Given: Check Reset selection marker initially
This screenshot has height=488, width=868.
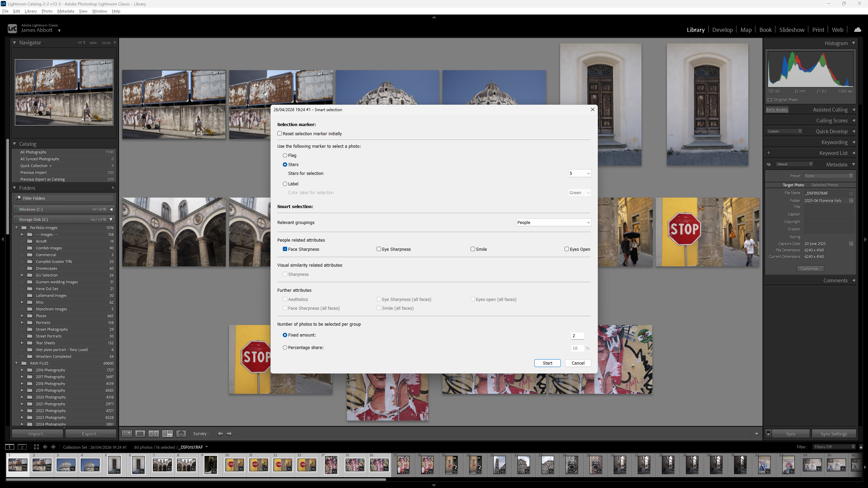Looking at the screenshot, I should [279, 134].
